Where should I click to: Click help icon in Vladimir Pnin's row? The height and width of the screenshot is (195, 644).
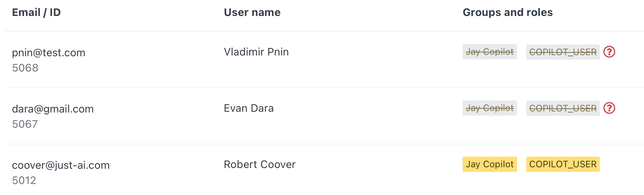(609, 52)
